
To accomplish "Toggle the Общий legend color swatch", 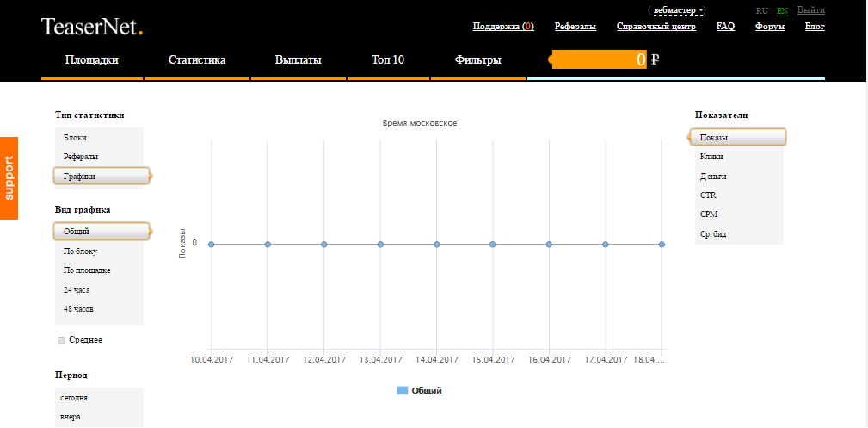I will [x=402, y=391].
